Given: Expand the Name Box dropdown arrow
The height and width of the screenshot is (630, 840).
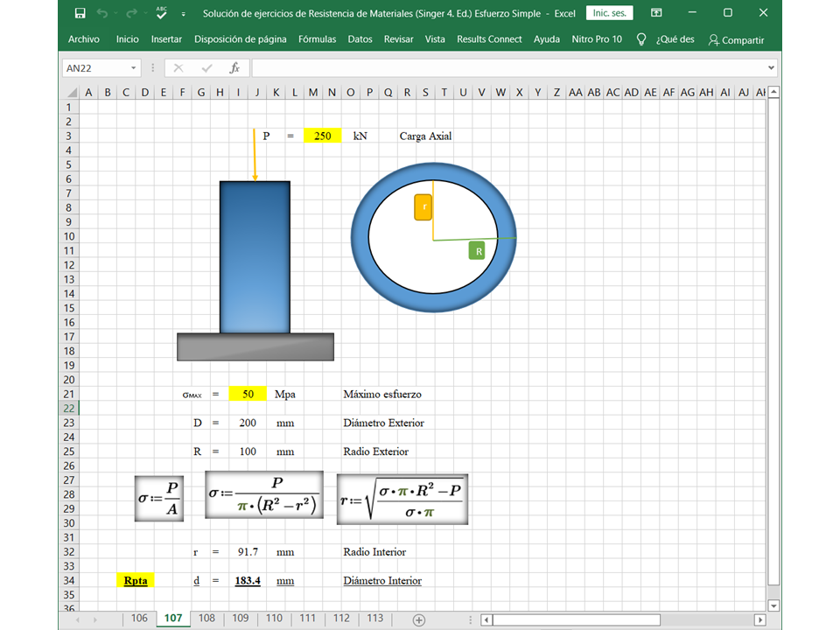Looking at the screenshot, I should coord(133,68).
